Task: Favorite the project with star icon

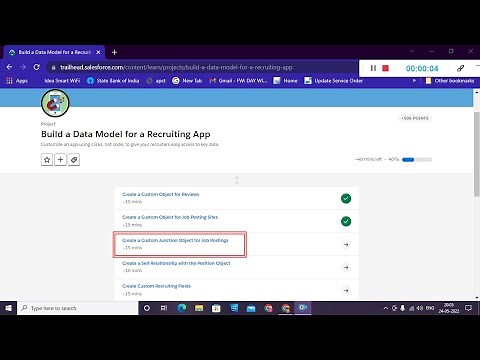Action: 47,160
